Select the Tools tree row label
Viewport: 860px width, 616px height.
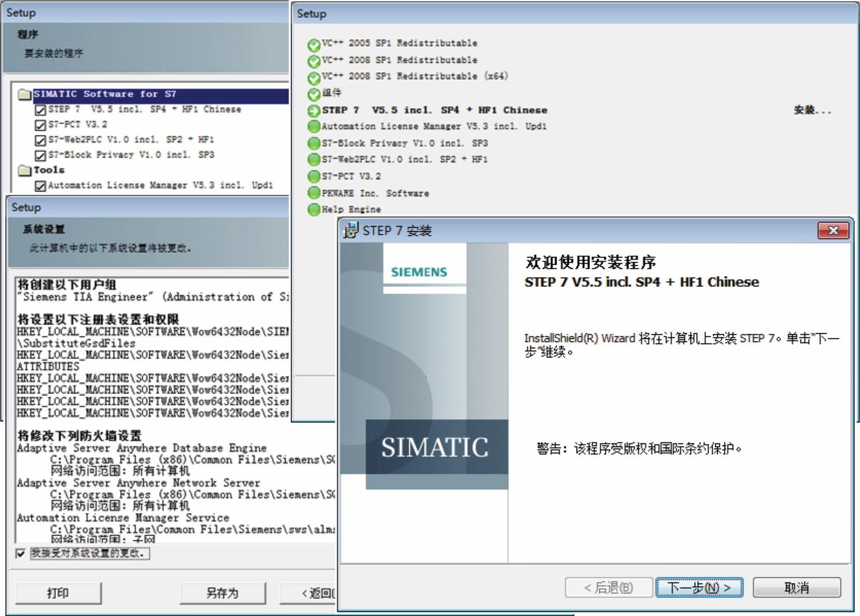click(49, 170)
